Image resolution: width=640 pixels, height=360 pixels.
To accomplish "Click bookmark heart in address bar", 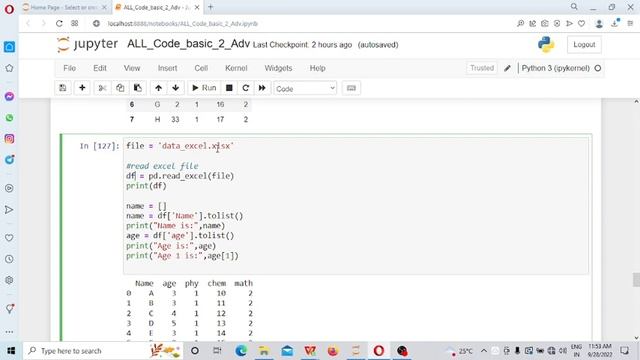I will point(582,24).
